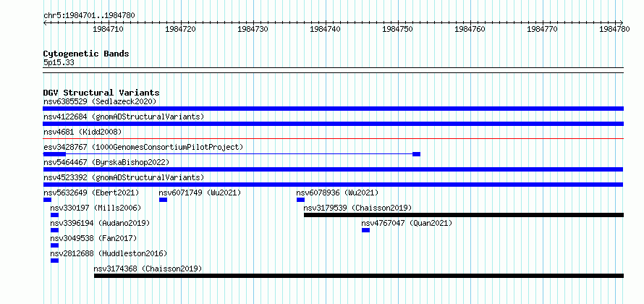Click the red line for nsv4681
This screenshot has height=304, width=644.
tap(333, 139)
